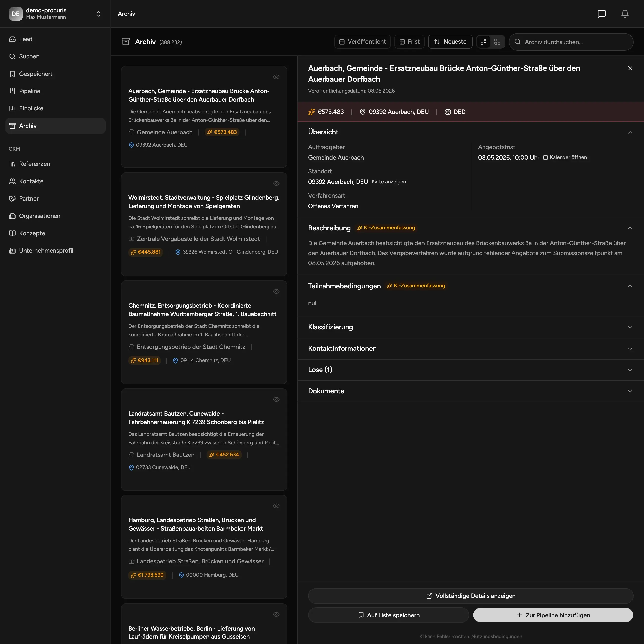Go to Feed in the sidebar
This screenshot has width=644, height=644.
(x=55, y=39)
